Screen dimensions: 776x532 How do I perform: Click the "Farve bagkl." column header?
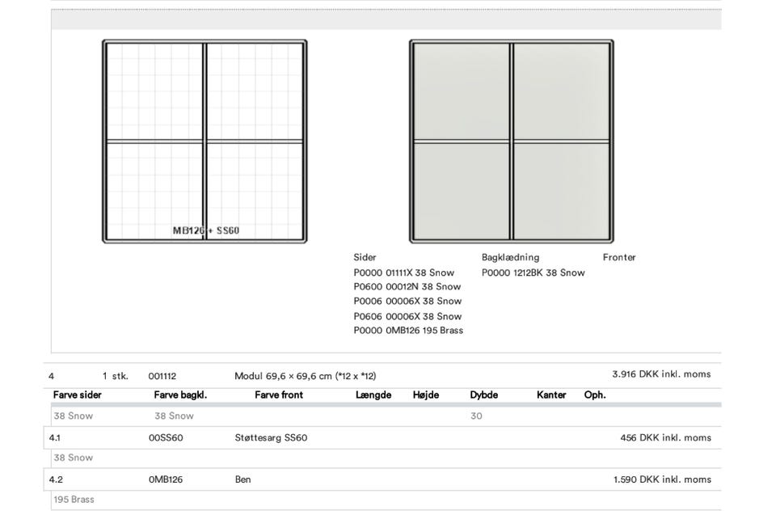tap(180, 395)
